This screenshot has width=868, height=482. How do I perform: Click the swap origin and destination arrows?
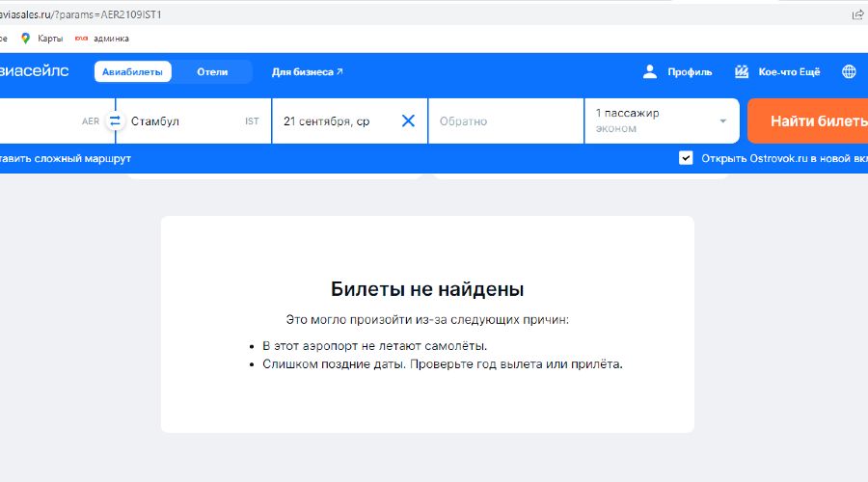click(115, 121)
